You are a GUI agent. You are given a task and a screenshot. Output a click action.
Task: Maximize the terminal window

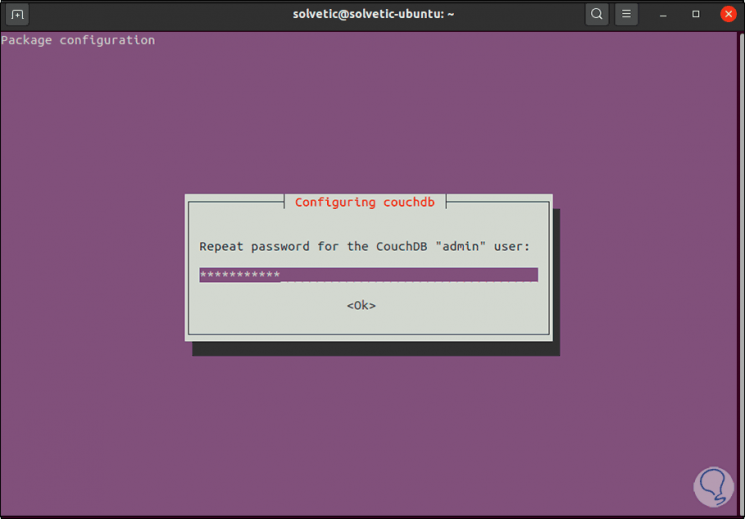point(696,14)
